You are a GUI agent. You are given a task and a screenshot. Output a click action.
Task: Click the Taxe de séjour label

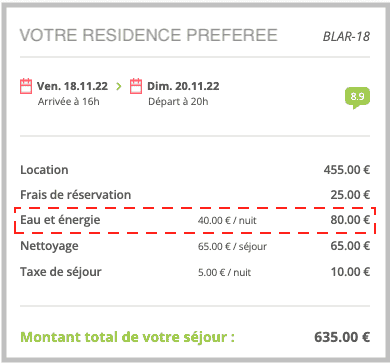click(x=61, y=272)
